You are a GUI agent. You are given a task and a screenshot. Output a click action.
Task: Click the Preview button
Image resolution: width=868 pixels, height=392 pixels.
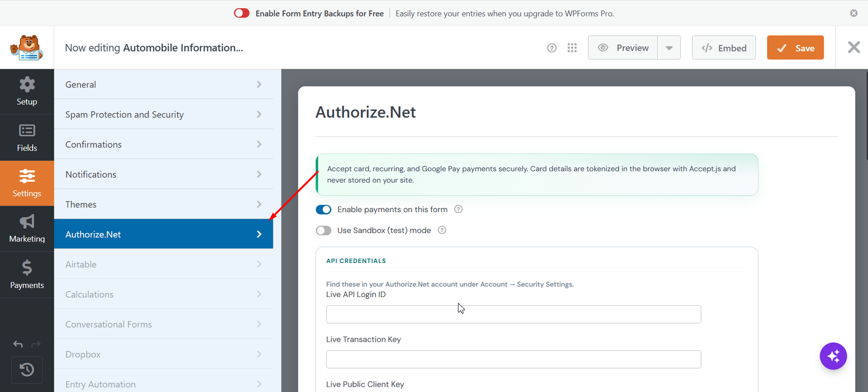point(623,48)
